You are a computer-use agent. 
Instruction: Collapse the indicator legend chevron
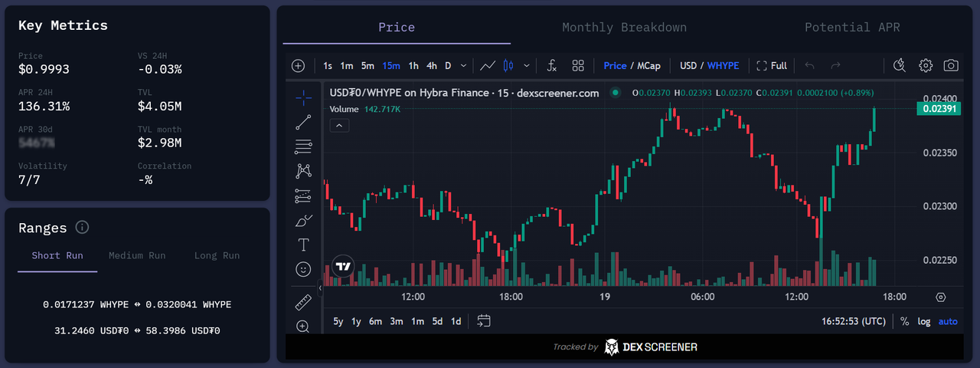pyautogui.click(x=340, y=125)
